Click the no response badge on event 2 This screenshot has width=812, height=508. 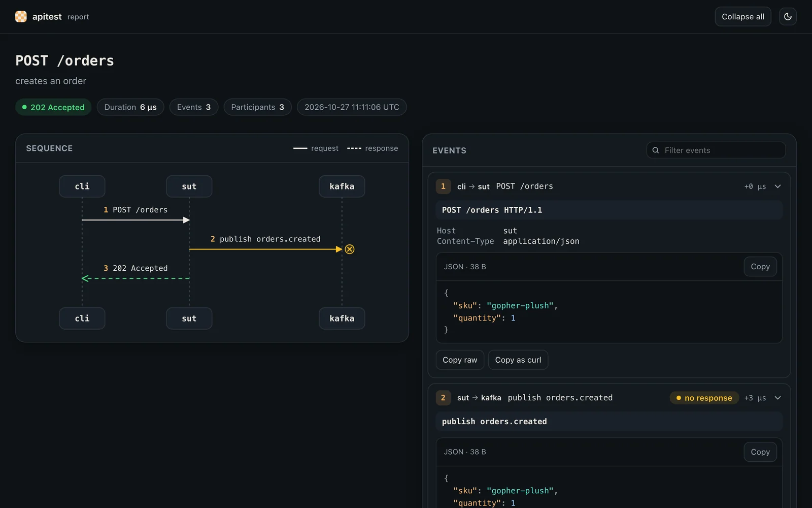coord(704,398)
